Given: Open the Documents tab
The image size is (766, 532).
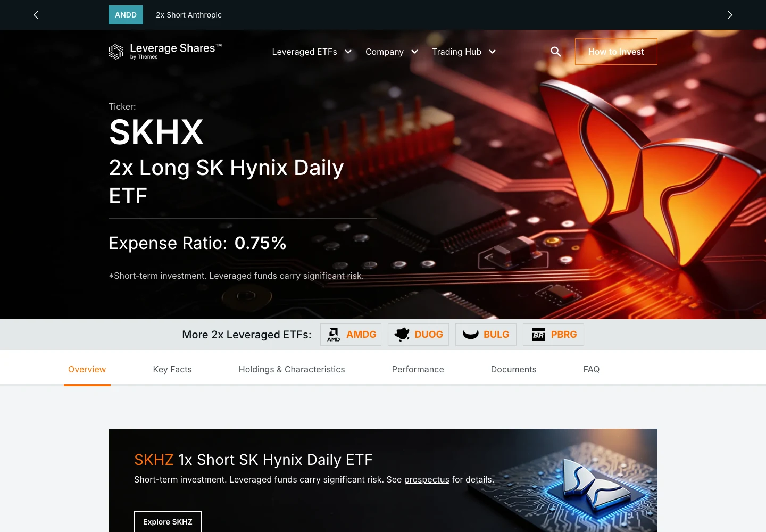Looking at the screenshot, I should (x=513, y=369).
